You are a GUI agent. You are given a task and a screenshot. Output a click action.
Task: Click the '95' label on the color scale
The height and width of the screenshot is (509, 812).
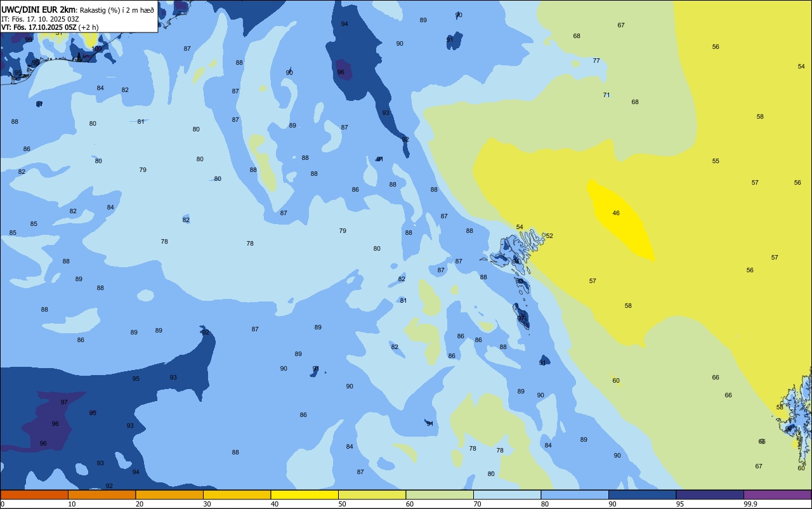coord(680,504)
